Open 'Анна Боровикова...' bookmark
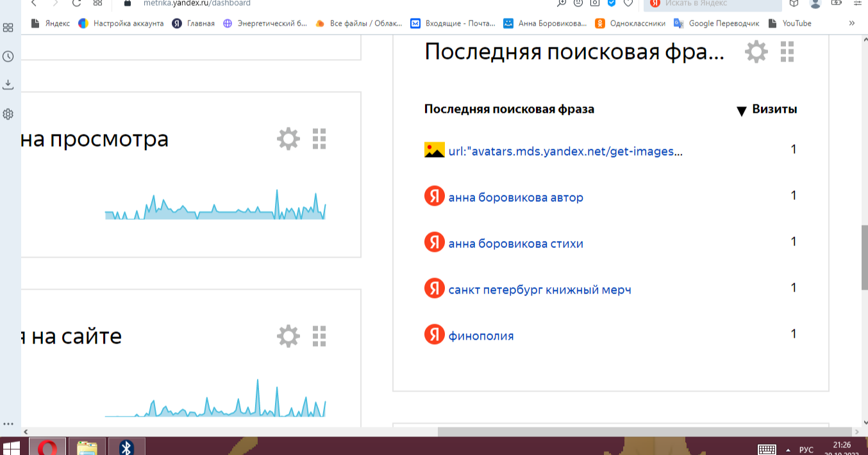Viewport: 868px width, 455px height. [545, 24]
